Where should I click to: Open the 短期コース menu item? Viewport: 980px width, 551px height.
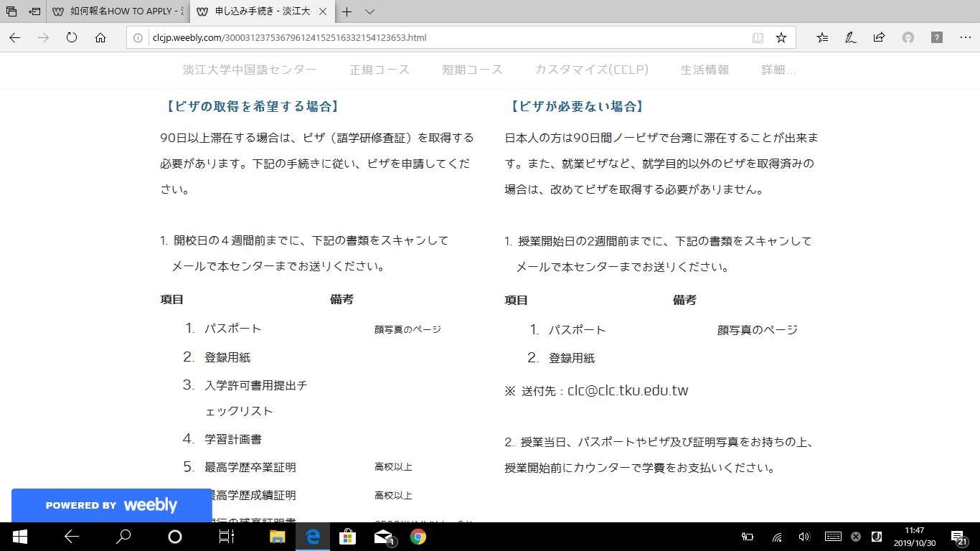coord(472,70)
